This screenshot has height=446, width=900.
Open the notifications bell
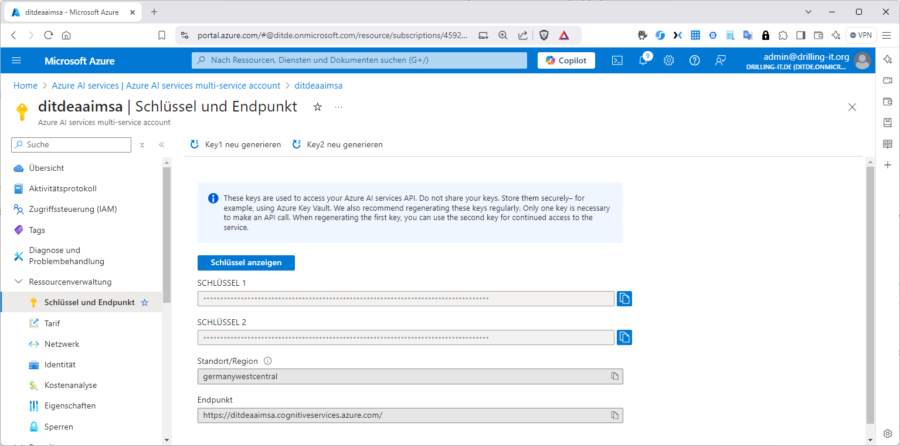click(643, 60)
